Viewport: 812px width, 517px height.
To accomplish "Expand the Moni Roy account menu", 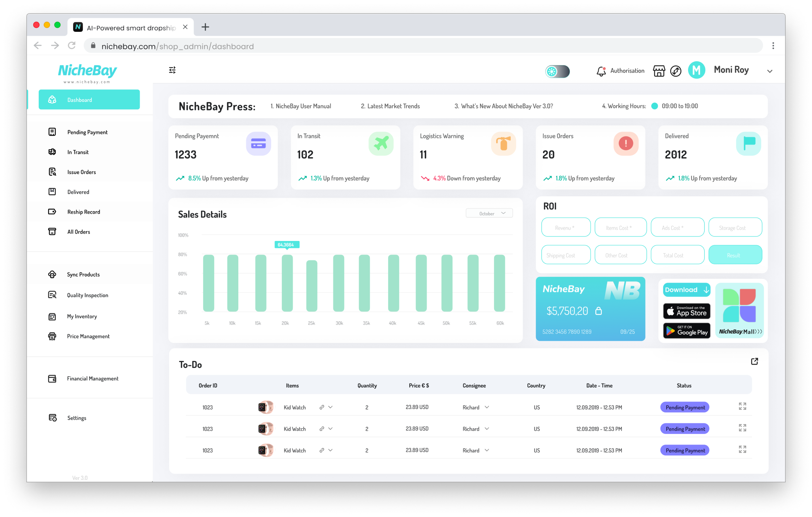I will [x=770, y=71].
